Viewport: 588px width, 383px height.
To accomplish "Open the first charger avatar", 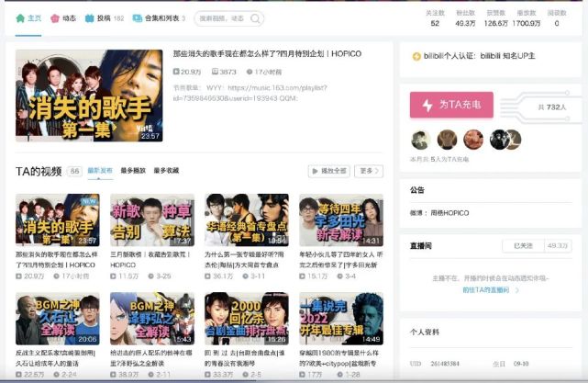I will point(420,140).
